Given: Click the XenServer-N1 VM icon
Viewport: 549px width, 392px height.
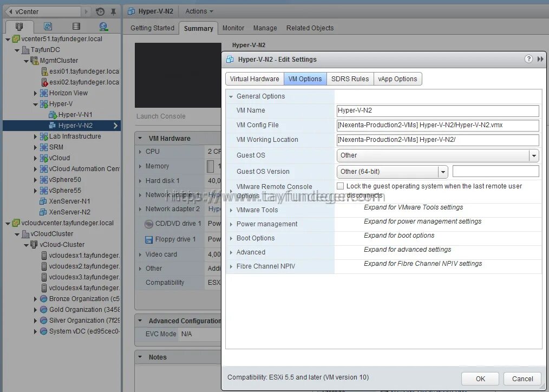Looking at the screenshot, I should pos(43,201).
